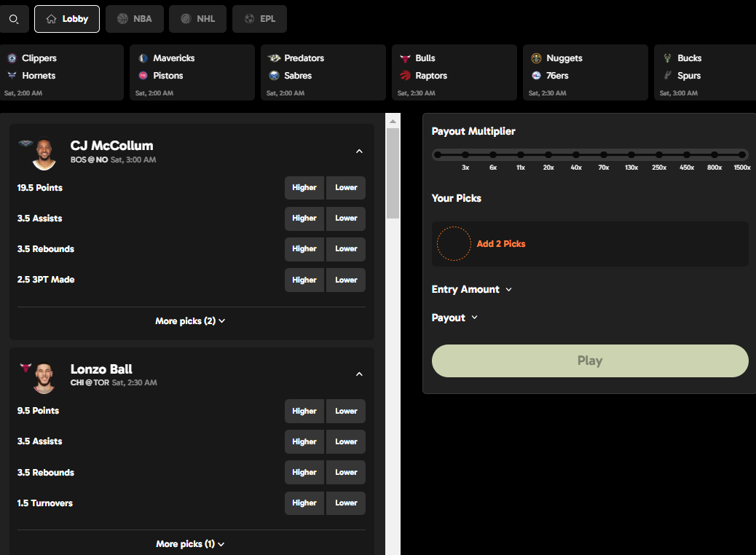Viewport: 756px width, 555px height.
Task: Click the Bulls team logo in game card
Action: pos(406,58)
